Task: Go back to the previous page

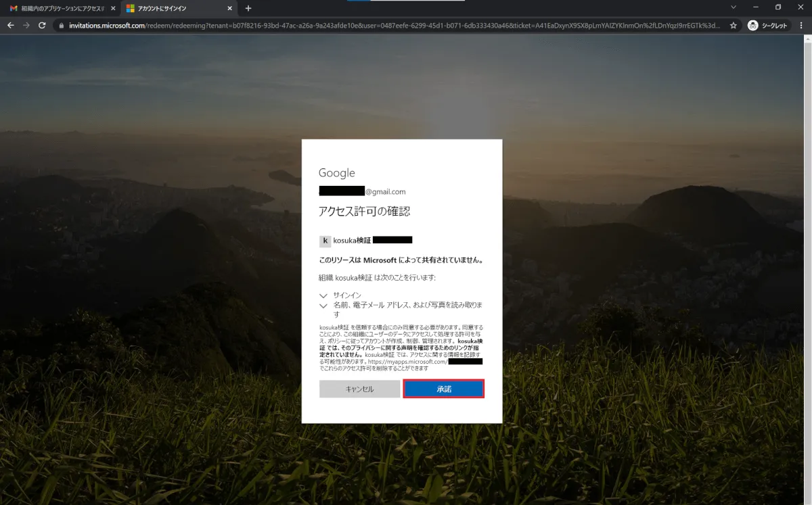Action: pos(10,25)
